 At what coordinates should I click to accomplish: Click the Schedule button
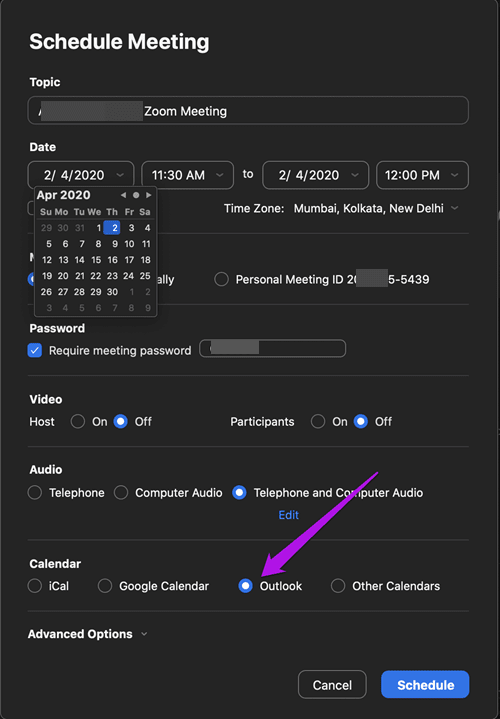coord(425,685)
